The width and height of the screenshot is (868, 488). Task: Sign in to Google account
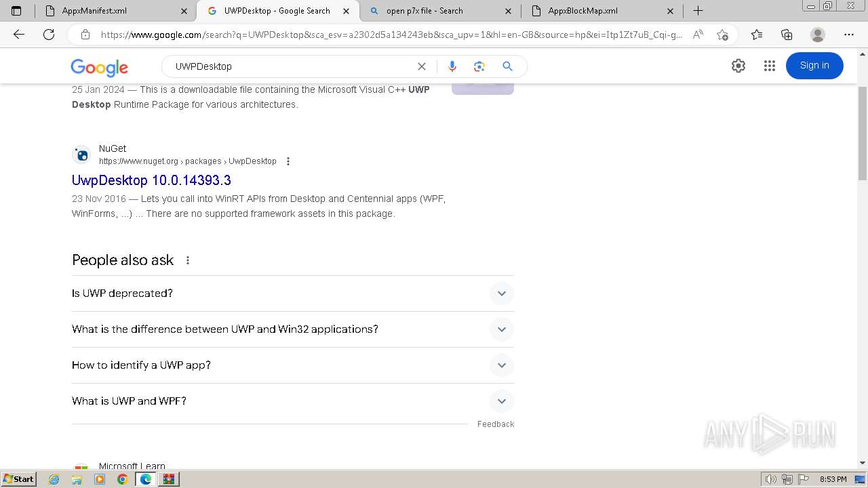pos(814,66)
